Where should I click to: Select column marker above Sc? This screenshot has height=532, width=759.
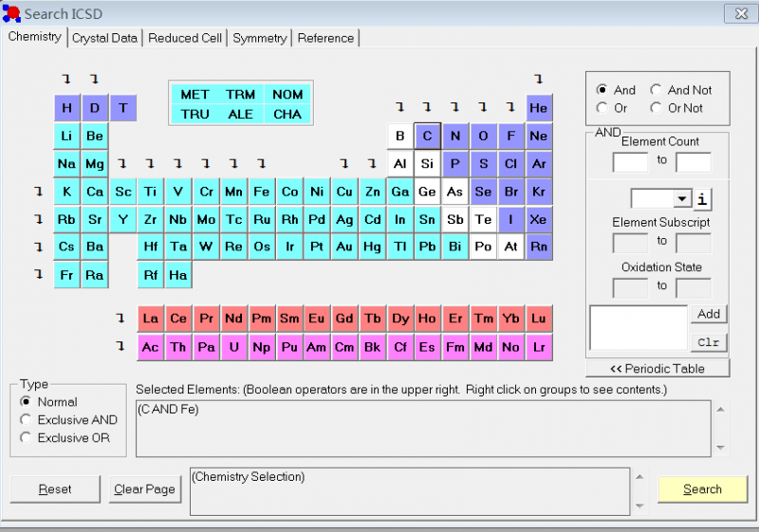point(122,164)
